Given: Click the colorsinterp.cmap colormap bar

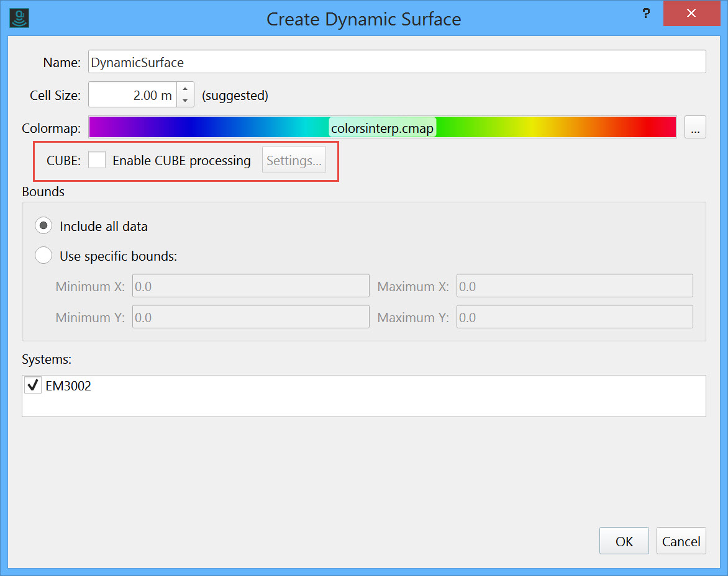Looking at the screenshot, I should (x=382, y=128).
